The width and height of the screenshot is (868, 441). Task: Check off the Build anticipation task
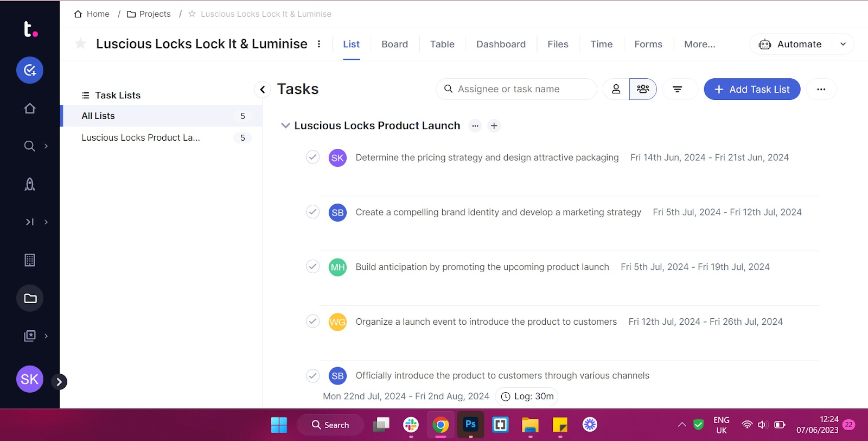312,267
